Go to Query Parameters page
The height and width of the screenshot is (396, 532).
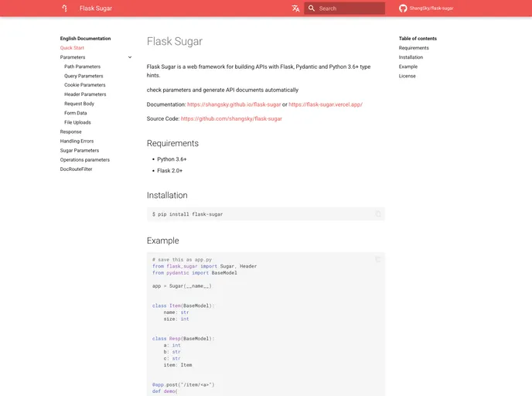[x=84, y=76]
